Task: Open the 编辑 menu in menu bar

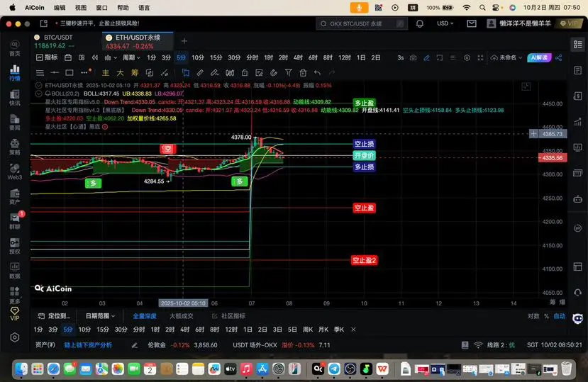Action: point(60,8)
